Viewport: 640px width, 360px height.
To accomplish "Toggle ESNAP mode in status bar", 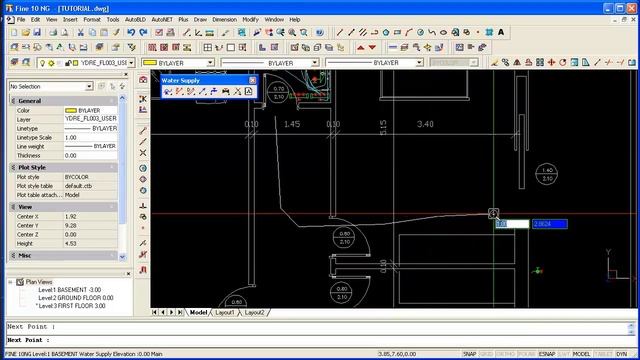I will pos(547,354).
